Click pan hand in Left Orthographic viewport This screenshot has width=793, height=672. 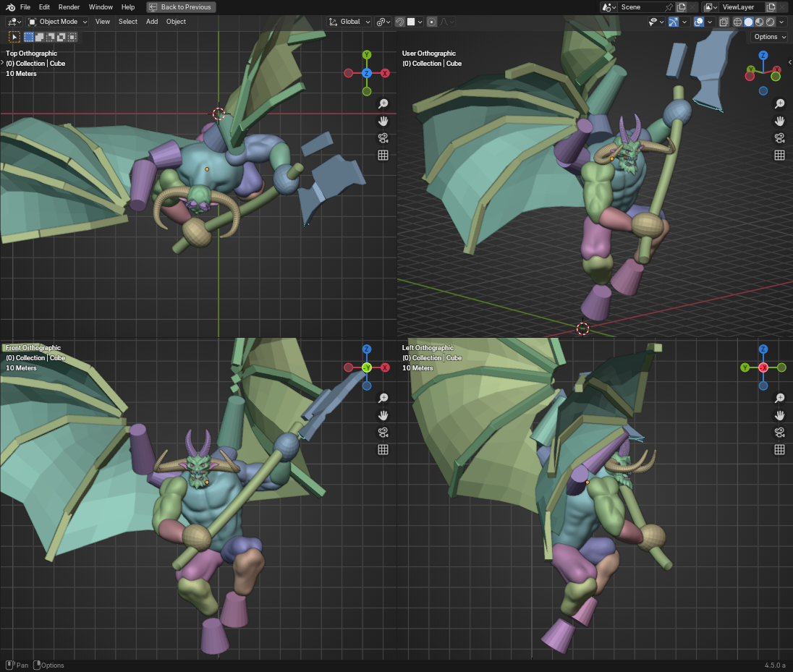pyautogui.click(x=780, y=415)
